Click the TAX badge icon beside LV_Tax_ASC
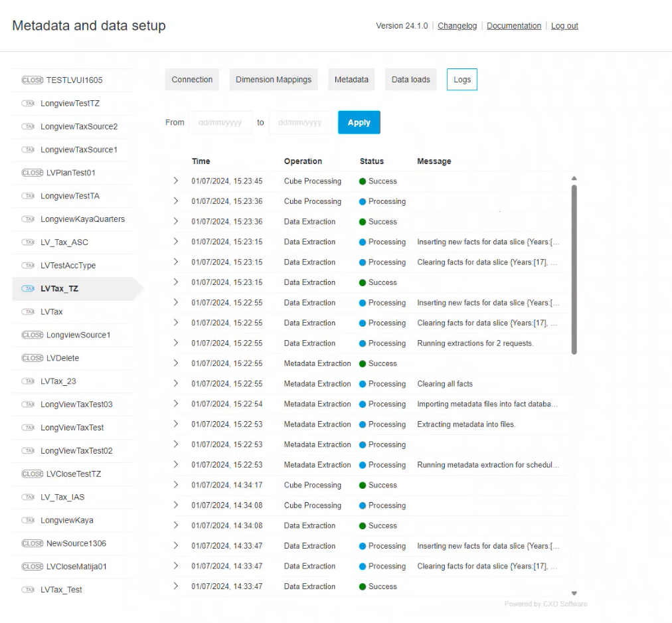Screen dimensions: 672x623 pos(29,242)
